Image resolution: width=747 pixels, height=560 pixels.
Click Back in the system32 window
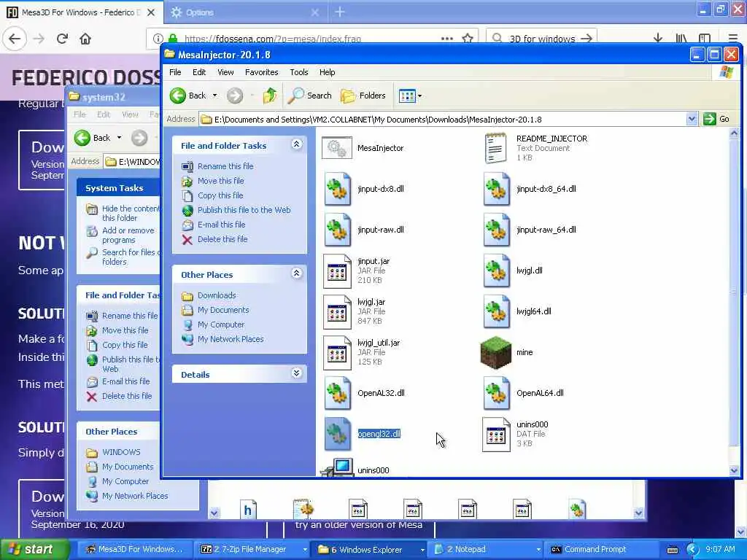click(93, 138)
